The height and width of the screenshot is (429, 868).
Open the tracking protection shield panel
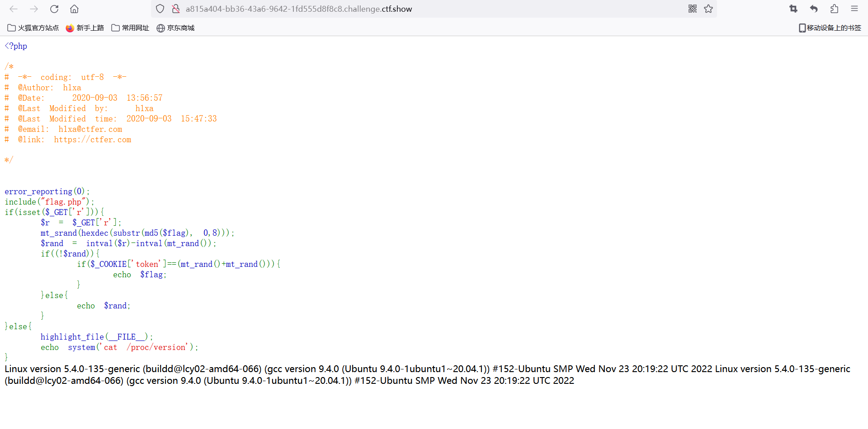click(x=160, y=9)
